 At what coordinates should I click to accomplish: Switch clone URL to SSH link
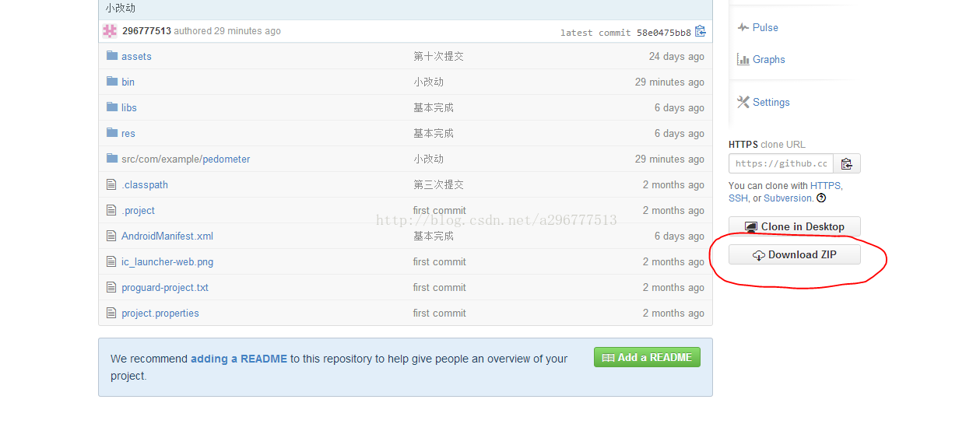click(738, 198)
